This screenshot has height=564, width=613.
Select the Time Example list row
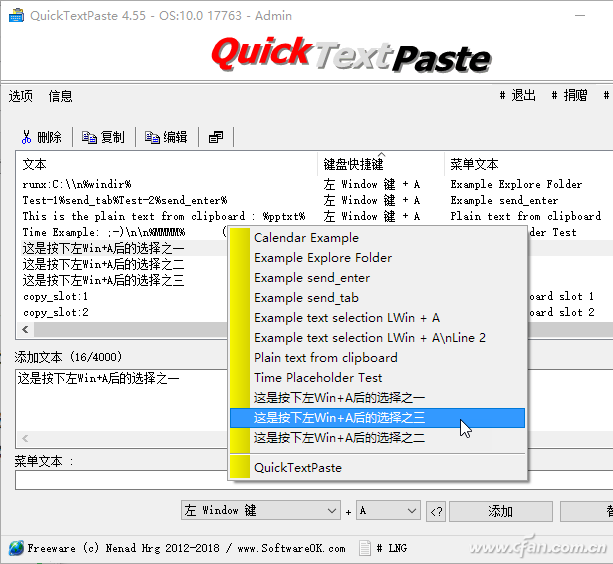[x=104, y=232]
